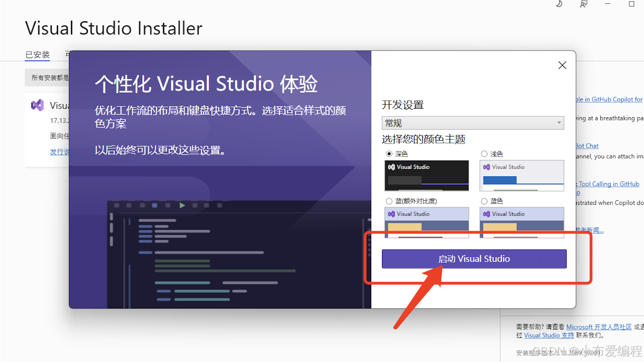Click the 选择您的颜色主题 label

point(423,139)
